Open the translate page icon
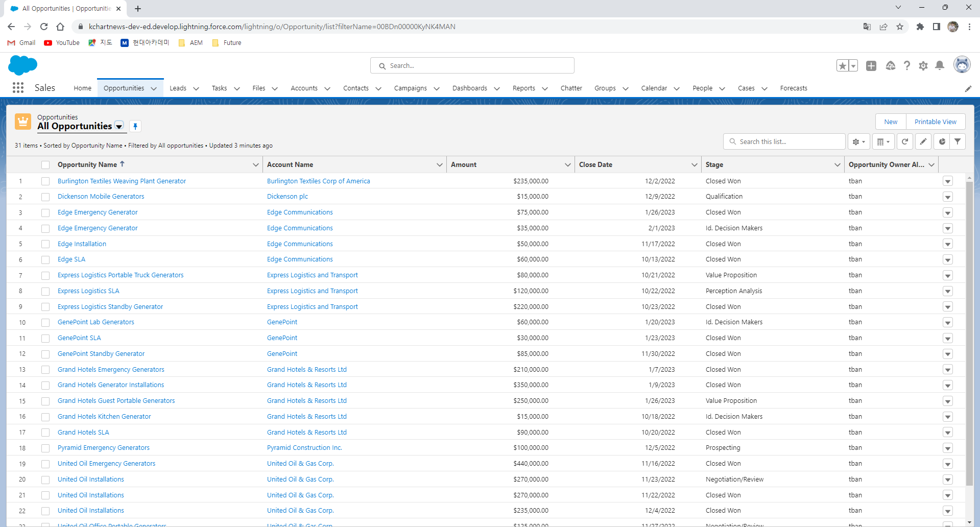 click(867, 27)
